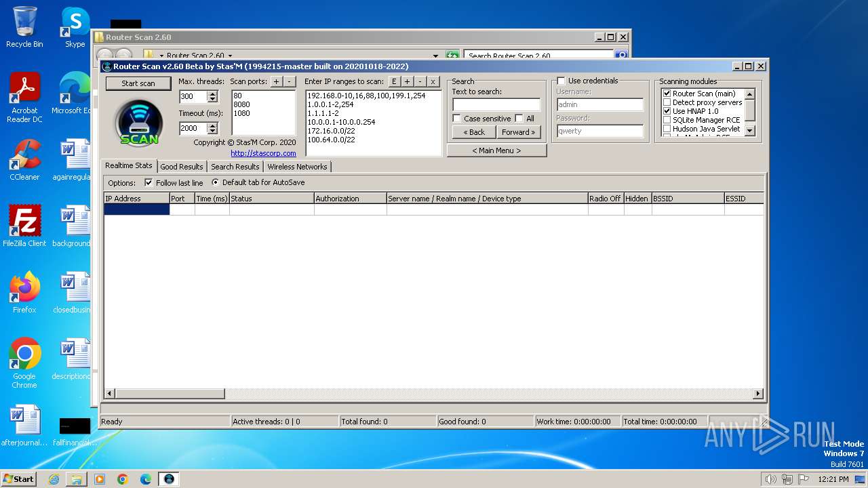The width and height of the screenshot is (868, 488).
Task: Launch Skype desktop shortcut
Action: tap(75, 27)
